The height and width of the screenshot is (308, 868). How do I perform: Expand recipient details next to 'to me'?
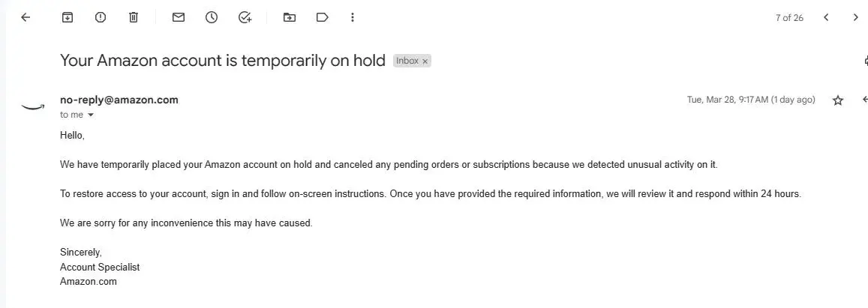(x=92, y=115)
